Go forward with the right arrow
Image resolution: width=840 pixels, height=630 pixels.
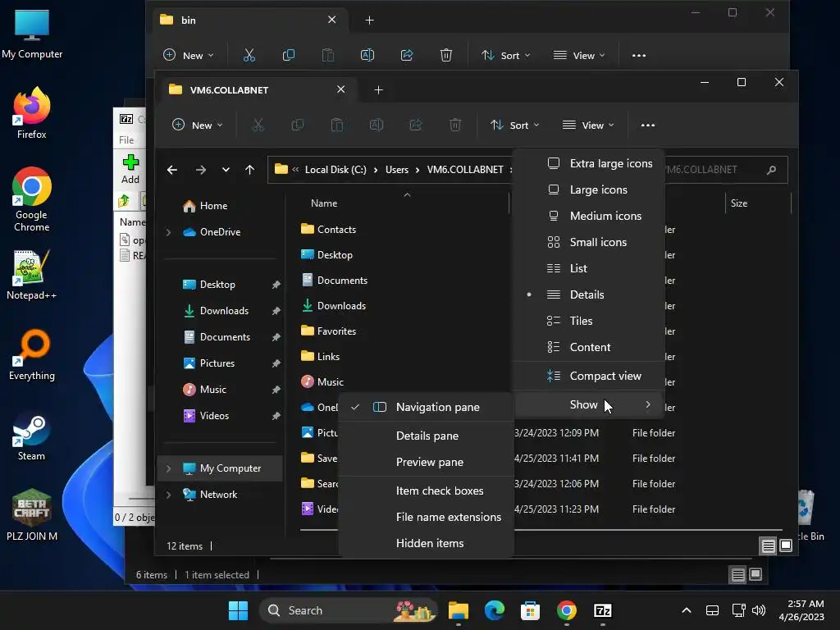[201, 170]
